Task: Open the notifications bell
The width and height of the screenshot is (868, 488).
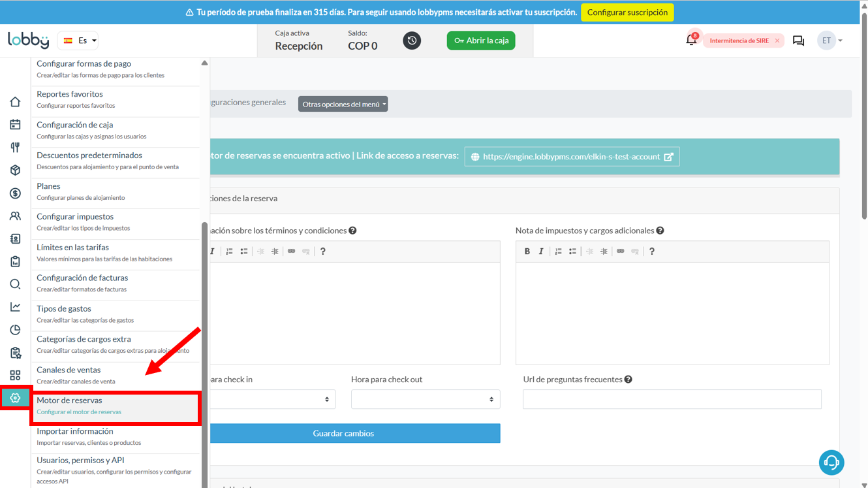Action: pos(691,41)
